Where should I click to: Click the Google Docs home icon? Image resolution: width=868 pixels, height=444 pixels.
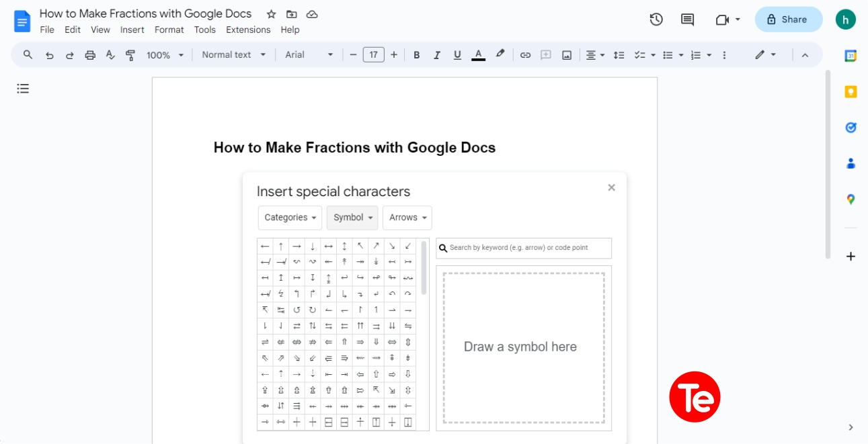coord(22,21)
